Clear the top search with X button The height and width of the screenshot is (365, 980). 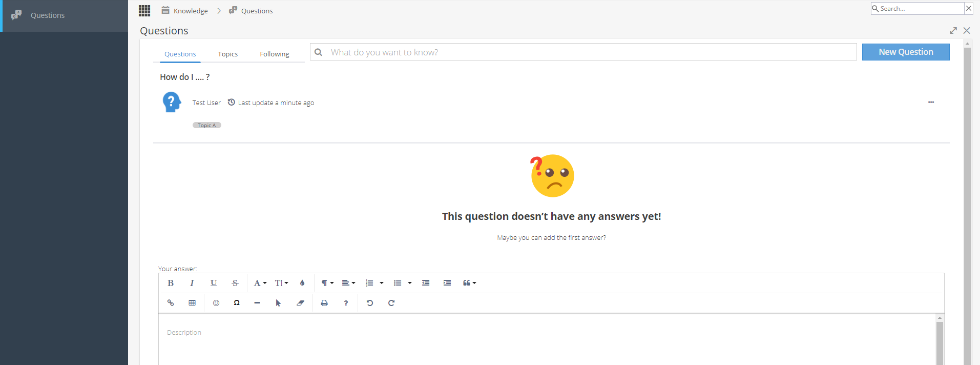(969, 8)
